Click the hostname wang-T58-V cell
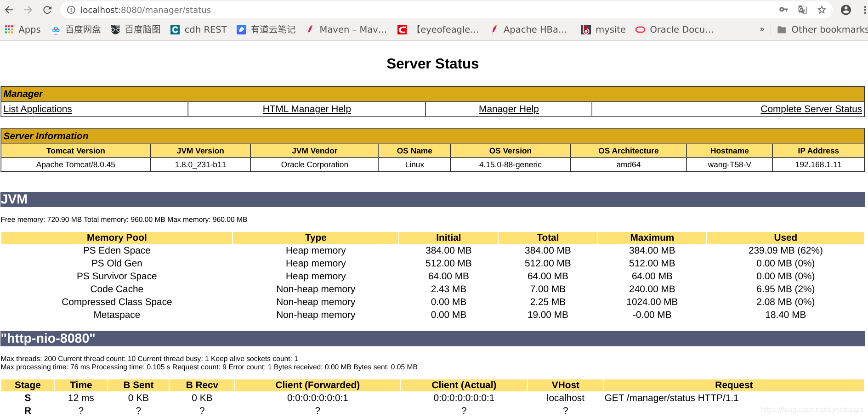 pyautogui.click(x=729, y=164)
